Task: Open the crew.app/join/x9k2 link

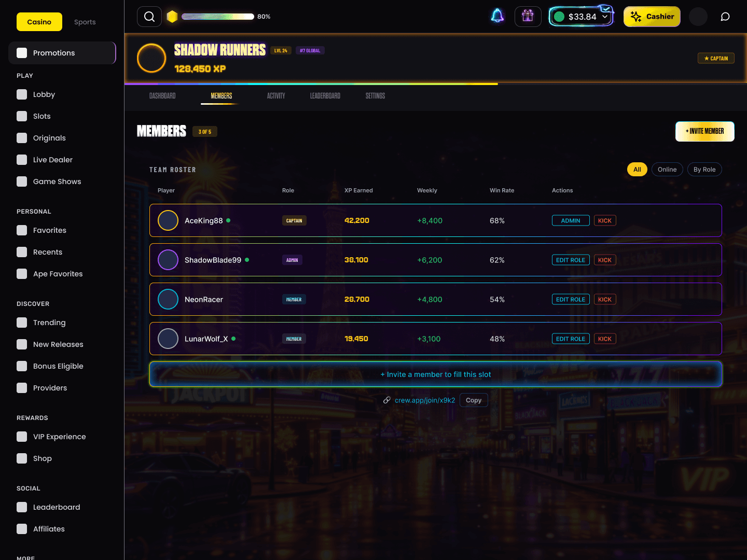Action: click(425, 400)
